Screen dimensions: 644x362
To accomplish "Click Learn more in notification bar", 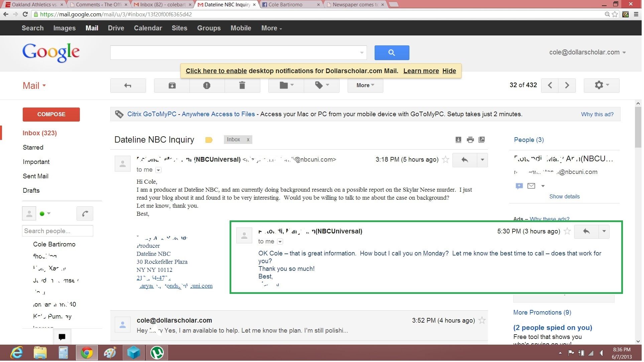I will pos(423,71).
